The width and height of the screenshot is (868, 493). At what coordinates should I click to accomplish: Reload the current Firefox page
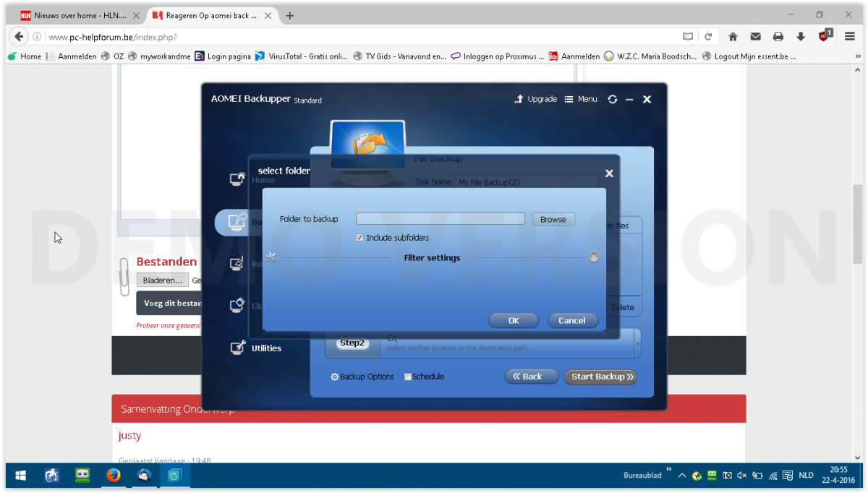click(708, 37)
